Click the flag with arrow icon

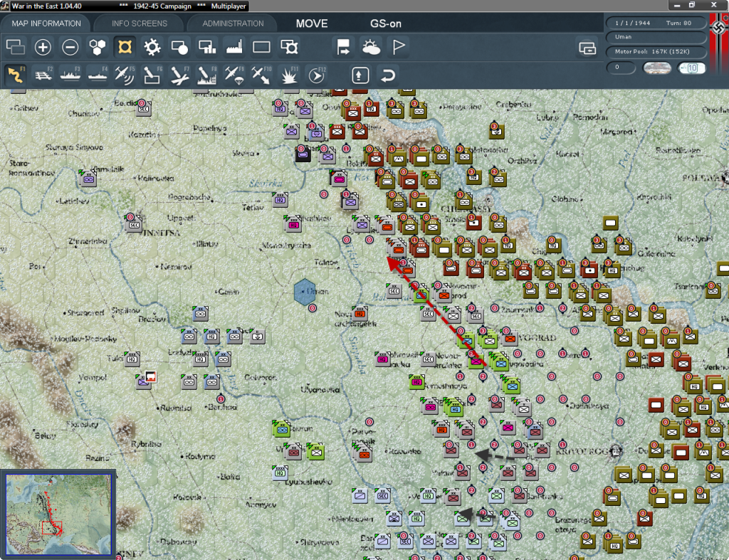click(343, 47)
